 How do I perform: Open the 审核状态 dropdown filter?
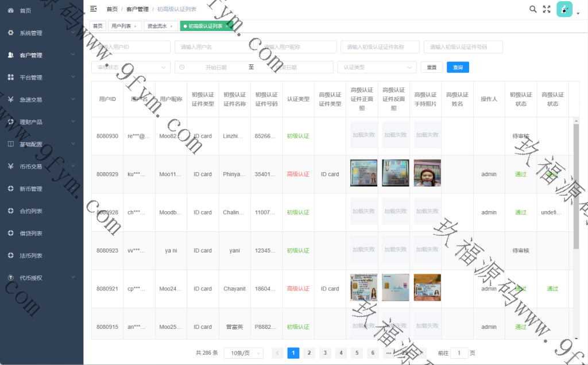click(x=130, y=67)
